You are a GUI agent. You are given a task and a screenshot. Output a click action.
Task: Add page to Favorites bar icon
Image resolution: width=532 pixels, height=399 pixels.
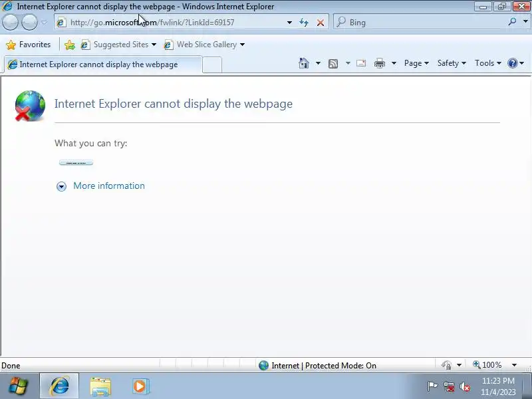70,45
